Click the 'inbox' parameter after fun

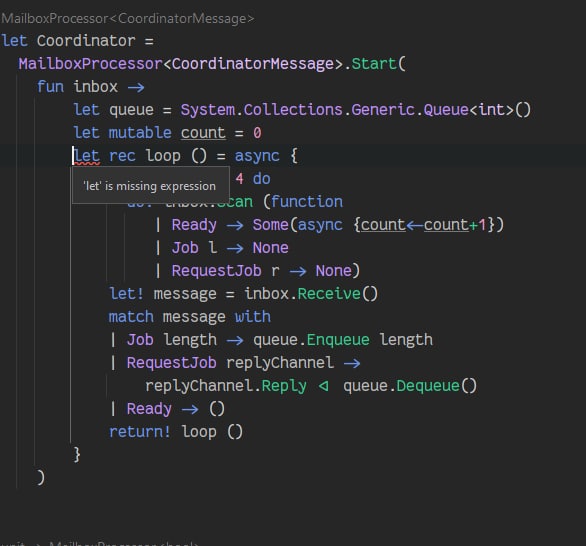pyautogui.click(x=96, y=87)
